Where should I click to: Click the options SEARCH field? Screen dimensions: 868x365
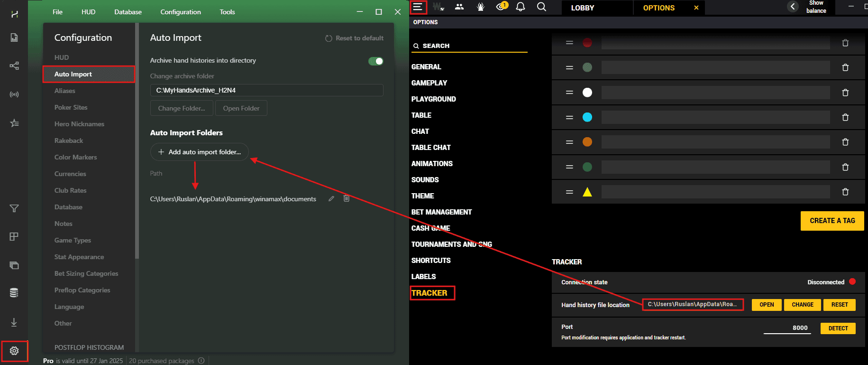point(469,46)
